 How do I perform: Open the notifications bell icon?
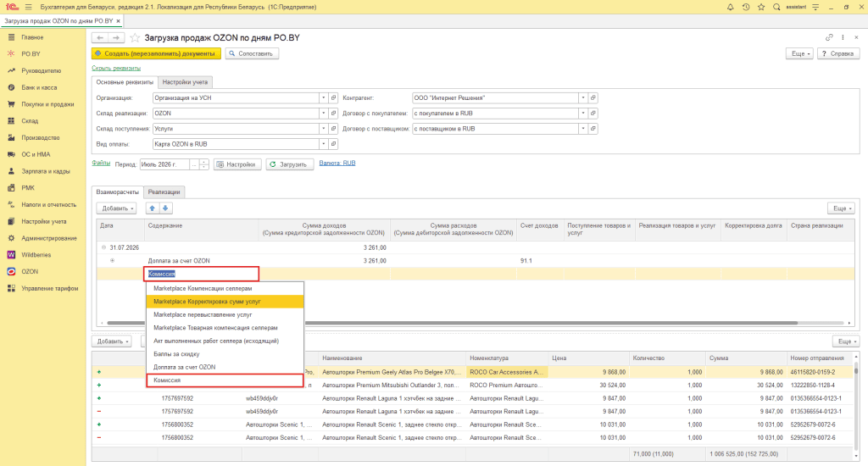[x=730, y=7]
